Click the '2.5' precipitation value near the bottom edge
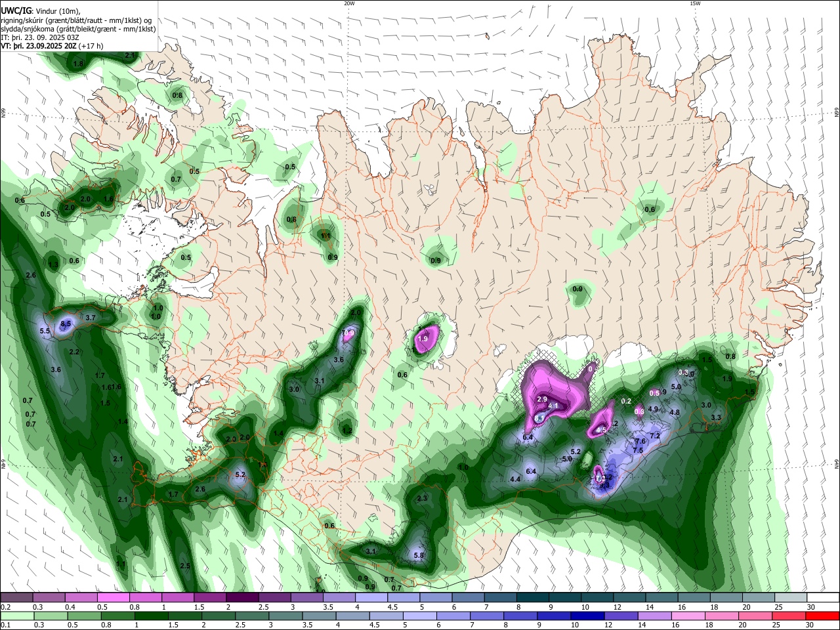 point(185,566)
